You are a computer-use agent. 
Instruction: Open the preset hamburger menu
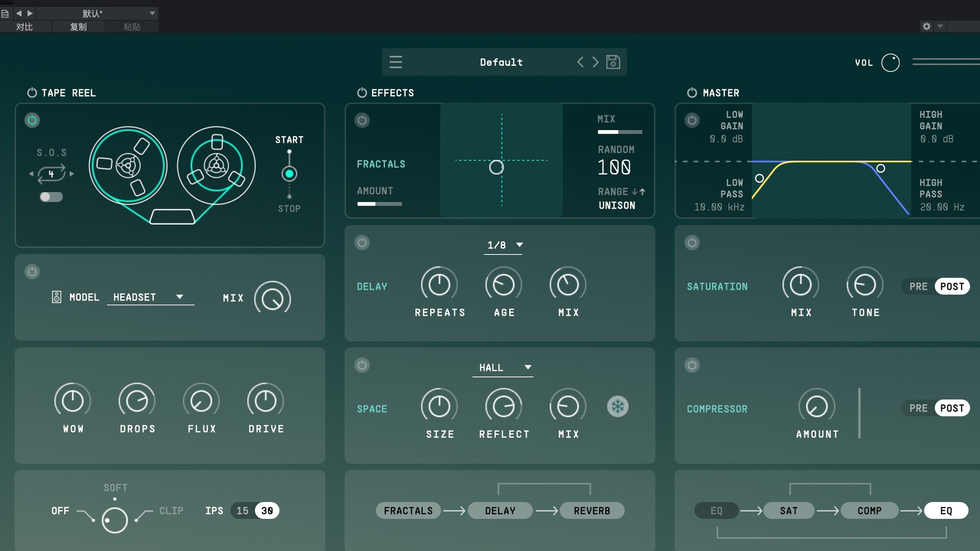pyautogui.click(x=396, y=62)
